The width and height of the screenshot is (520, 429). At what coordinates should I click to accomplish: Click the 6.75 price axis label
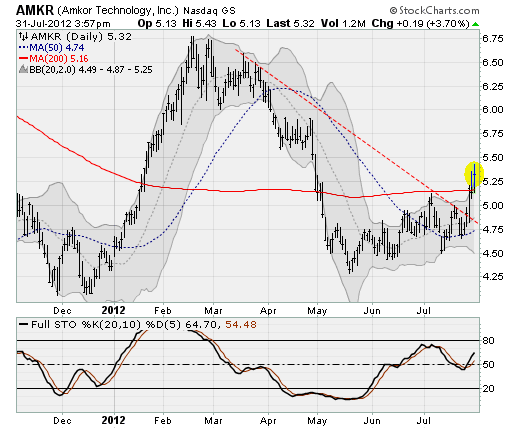[x=493, y=39]
